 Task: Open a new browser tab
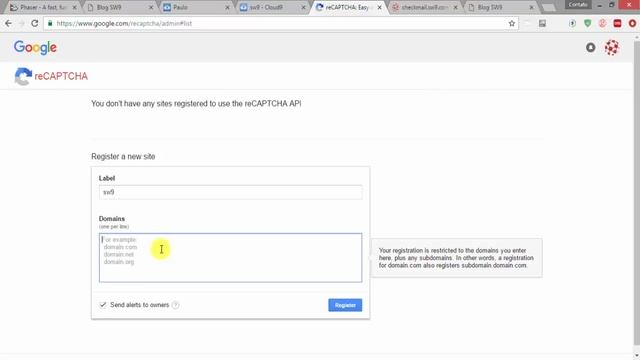click(x=548, y=8)
